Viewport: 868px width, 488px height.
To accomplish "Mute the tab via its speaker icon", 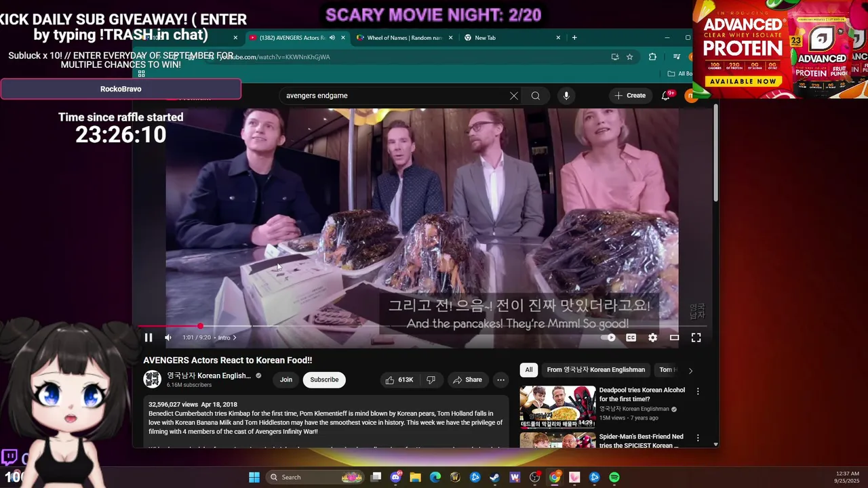I will (x=332, y=38).
